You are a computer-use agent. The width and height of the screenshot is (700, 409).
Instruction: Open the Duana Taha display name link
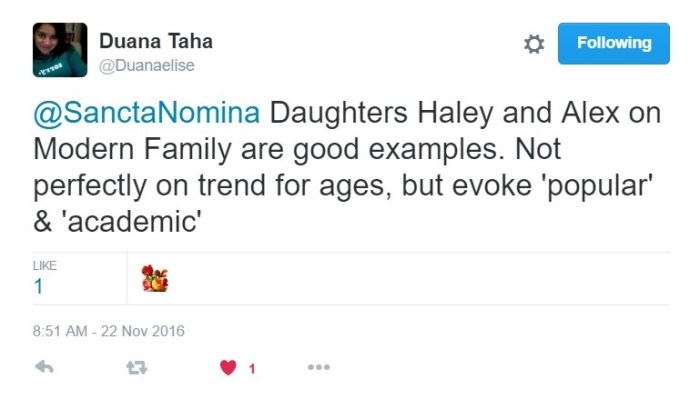tap(155, 41)
